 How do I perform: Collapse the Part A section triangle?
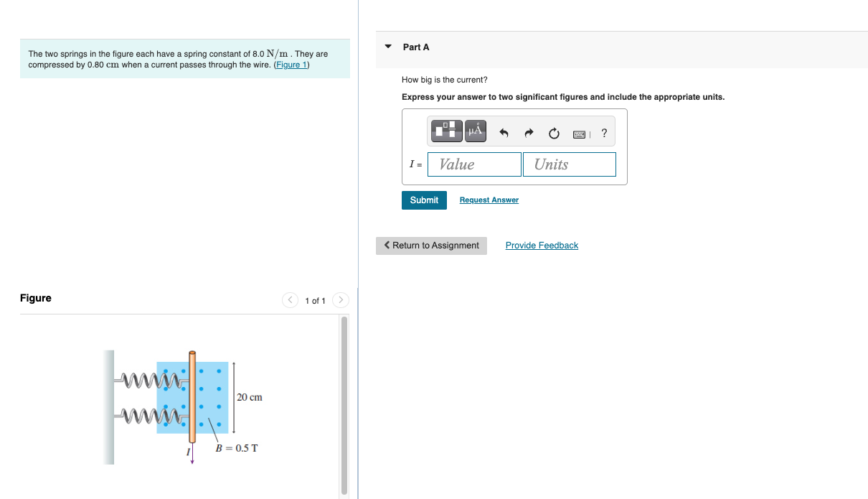[388, 46]
